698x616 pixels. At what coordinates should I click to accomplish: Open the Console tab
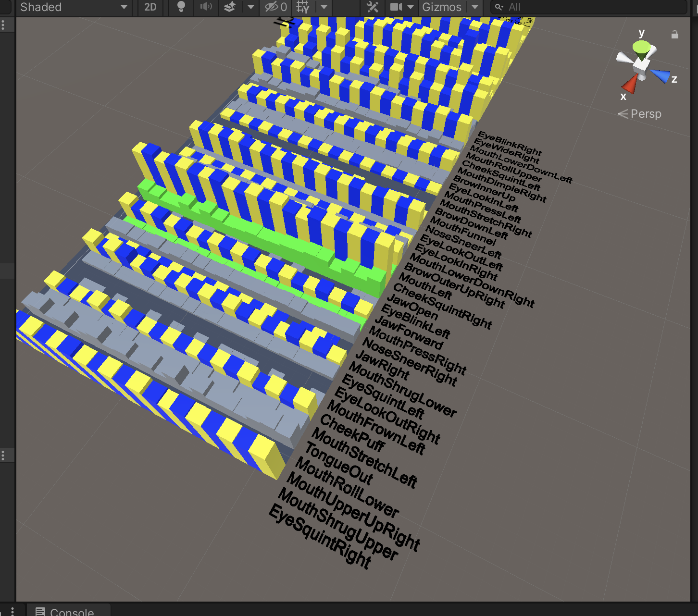click(x=67, y=612)
